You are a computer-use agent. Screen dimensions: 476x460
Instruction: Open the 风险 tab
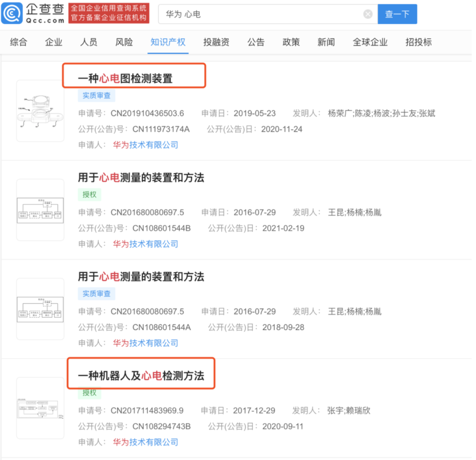(x=123, y=42)
